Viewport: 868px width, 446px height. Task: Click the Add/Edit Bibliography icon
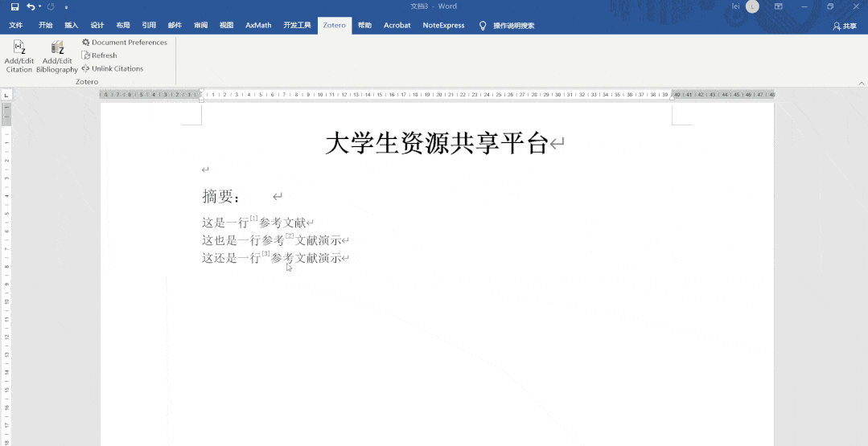57,48
